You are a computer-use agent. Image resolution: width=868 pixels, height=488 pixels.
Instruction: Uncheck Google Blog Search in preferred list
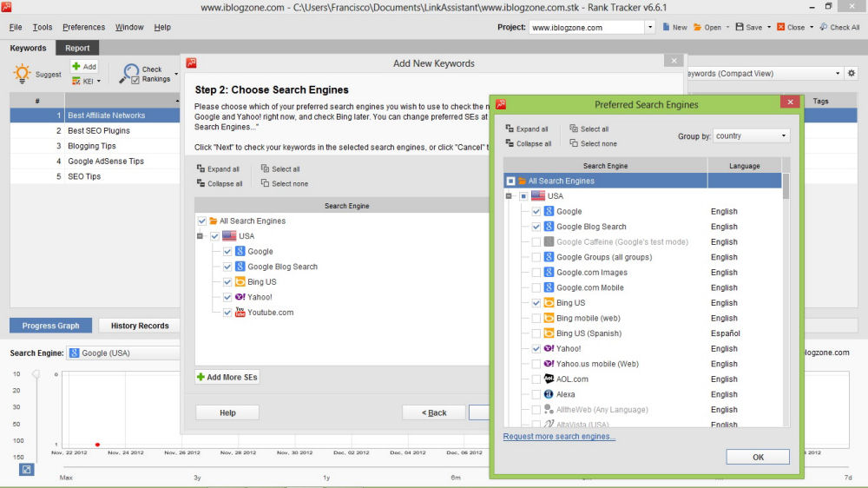coord(536,227)
